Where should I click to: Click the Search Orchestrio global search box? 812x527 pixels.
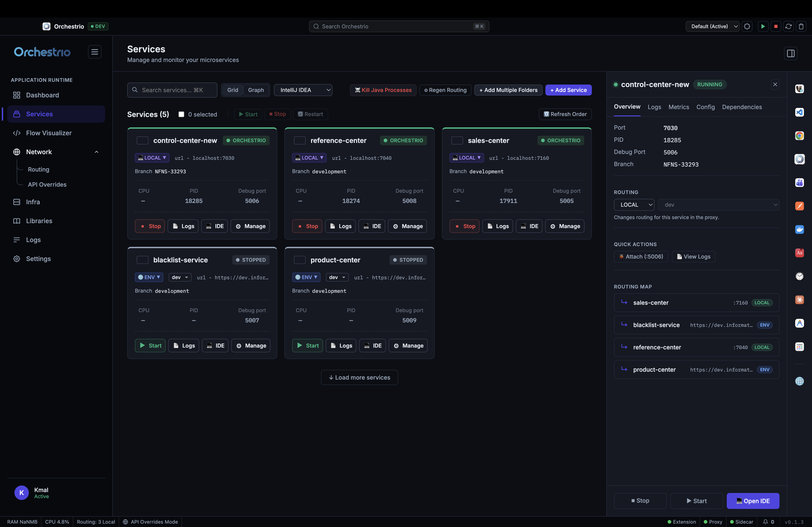[399, 26]
